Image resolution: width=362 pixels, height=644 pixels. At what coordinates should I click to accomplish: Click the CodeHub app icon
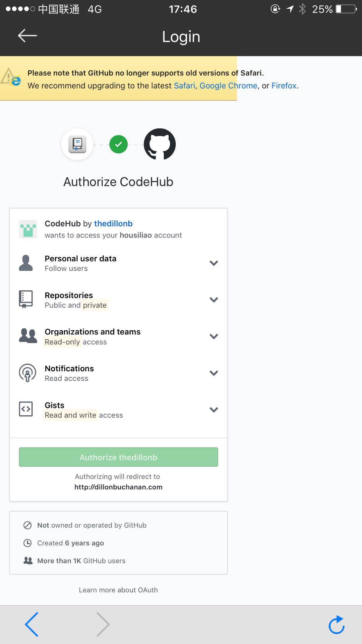click(x=77, y=144)
